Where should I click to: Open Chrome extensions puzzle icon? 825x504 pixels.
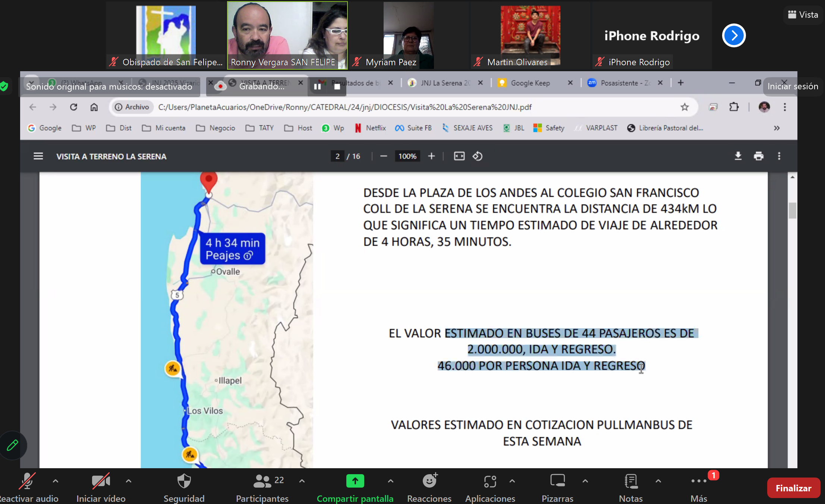(x=734, y=107)
